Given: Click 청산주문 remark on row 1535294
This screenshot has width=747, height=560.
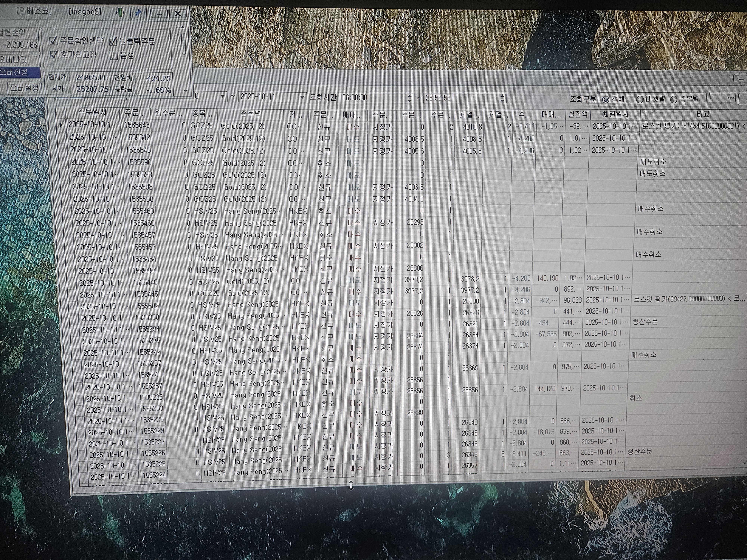Looking at the screenshot, I should pyautogui.click(x=645, y=322).
